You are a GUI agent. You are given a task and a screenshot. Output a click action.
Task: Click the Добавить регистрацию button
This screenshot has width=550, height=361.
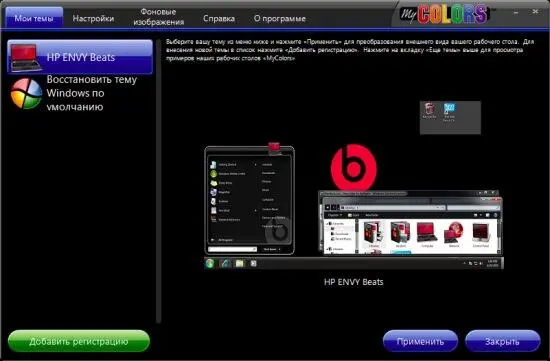pyautogui.click(x=79, y=341)
